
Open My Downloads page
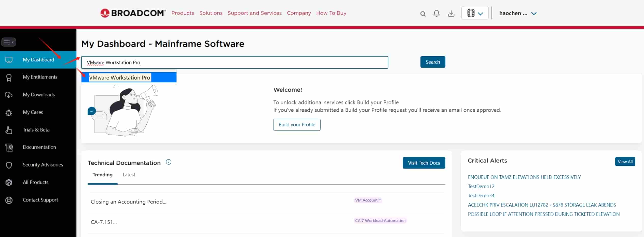39,95
